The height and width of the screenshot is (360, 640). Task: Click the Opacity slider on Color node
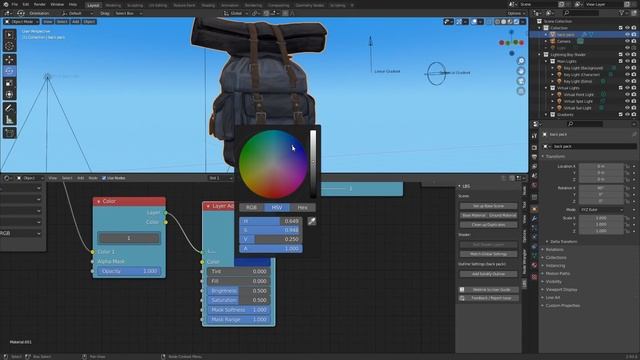point(129,271)
